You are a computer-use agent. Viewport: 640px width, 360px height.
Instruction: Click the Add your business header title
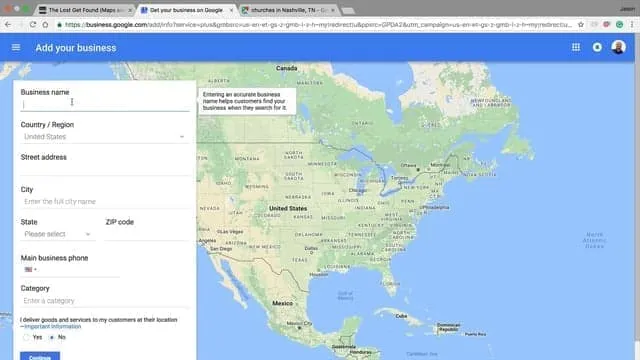[x=76, y=48]
